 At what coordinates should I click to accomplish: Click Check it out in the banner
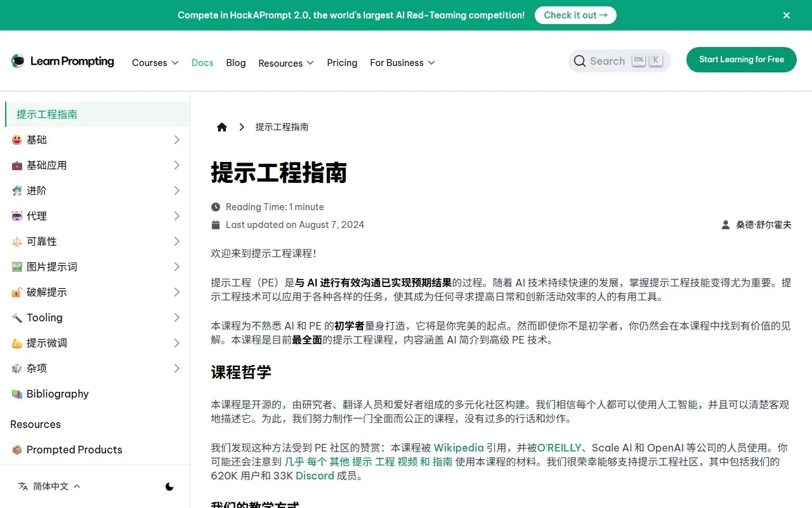[575, 15]
